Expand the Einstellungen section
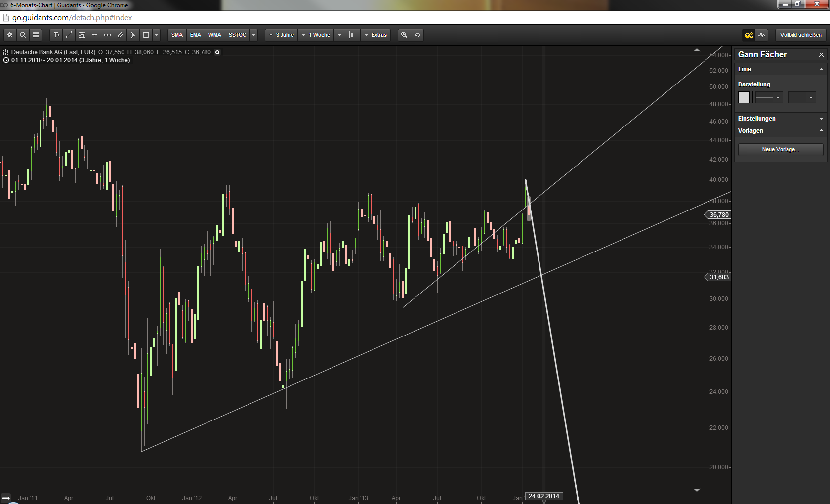 click(821, 118)
